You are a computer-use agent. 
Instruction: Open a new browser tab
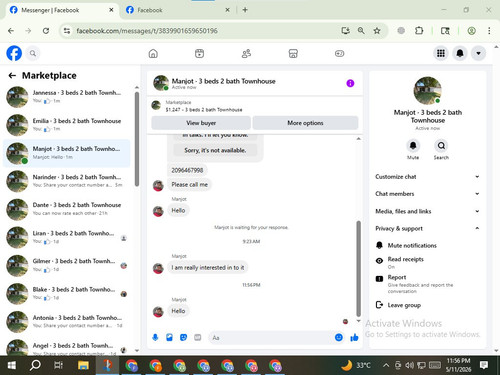pos(245,10)
